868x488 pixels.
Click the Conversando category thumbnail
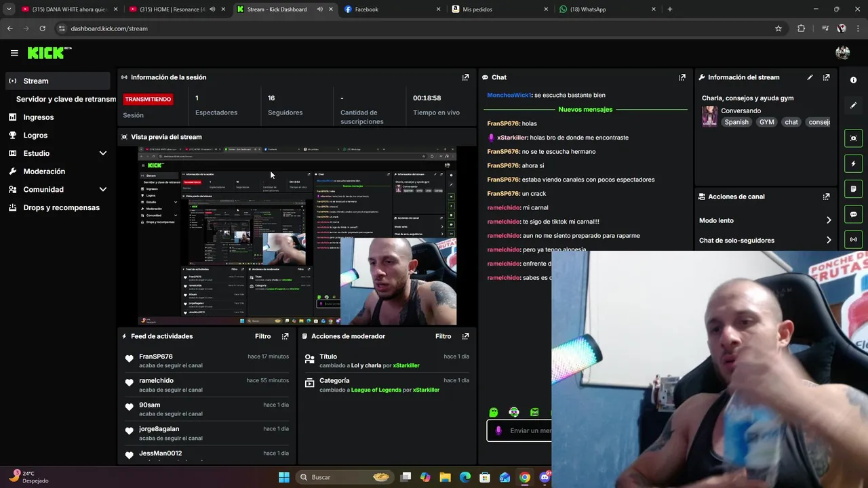(709, 116)
